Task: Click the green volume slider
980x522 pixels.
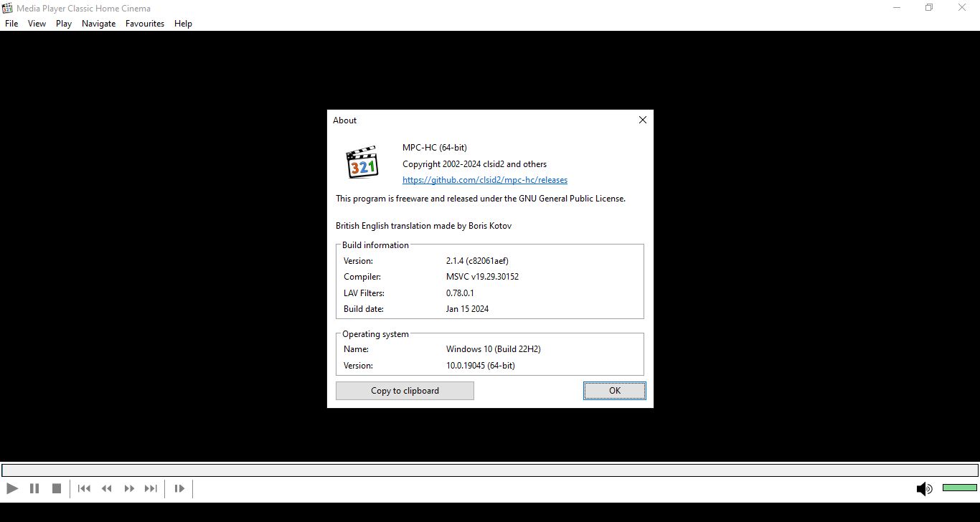Action: [x=959, y=488]
